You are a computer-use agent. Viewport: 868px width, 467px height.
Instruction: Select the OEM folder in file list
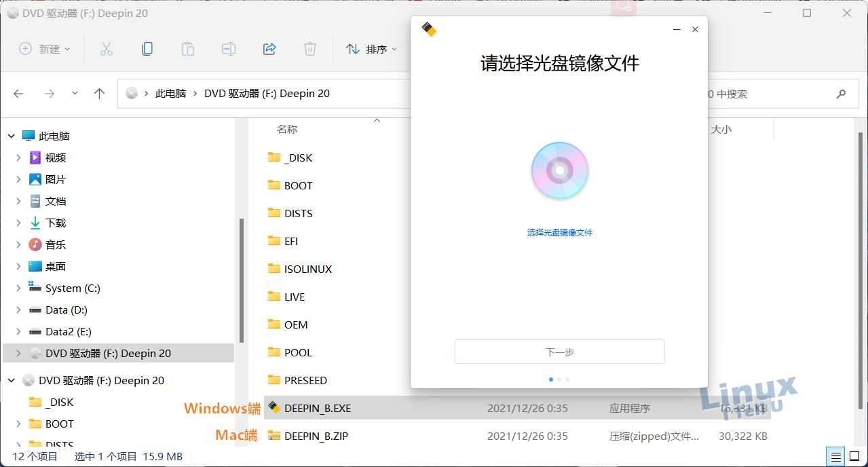(x=288, y=324)
